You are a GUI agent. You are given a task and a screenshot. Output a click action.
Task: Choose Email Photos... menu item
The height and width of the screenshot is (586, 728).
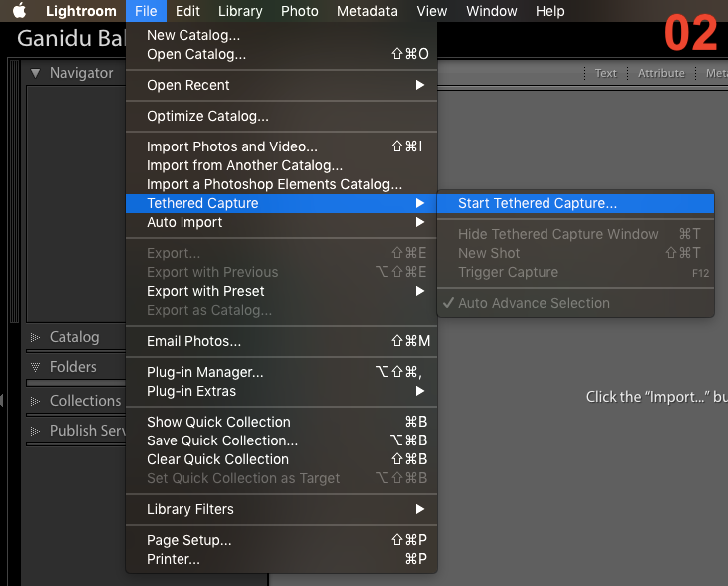[281, 341]
